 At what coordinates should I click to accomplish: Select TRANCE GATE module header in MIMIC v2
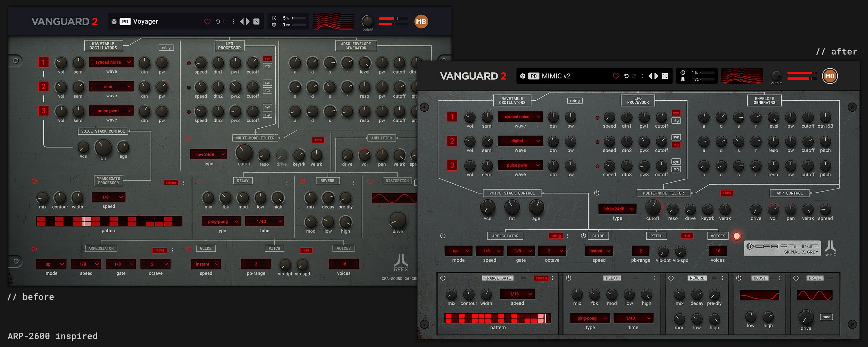click(498, 278)
